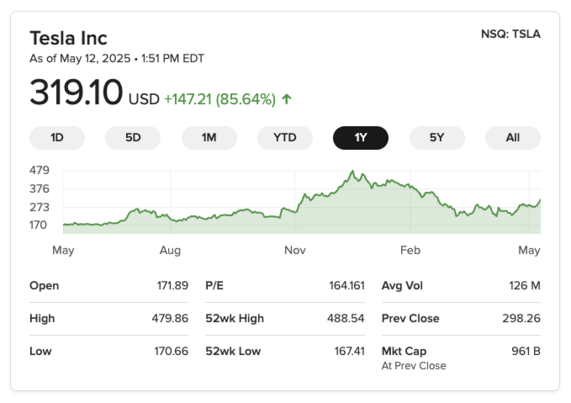
Task: Click the 479 y-axis label
Action: pos(39,170)
